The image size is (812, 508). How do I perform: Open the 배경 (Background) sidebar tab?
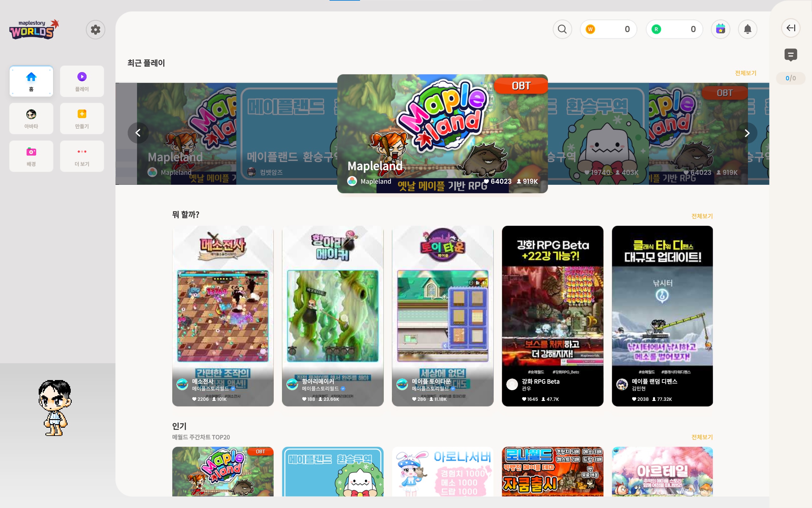click(x=31, y=156)
